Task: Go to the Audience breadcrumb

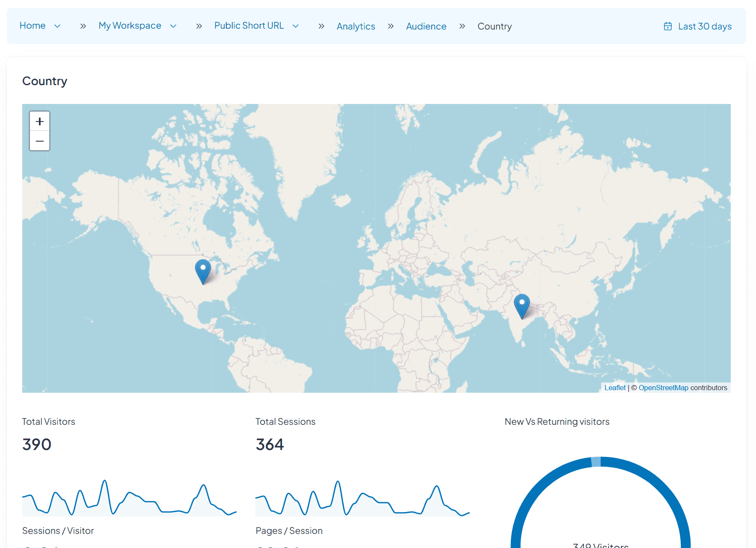Action: click(x=426, y=27)
